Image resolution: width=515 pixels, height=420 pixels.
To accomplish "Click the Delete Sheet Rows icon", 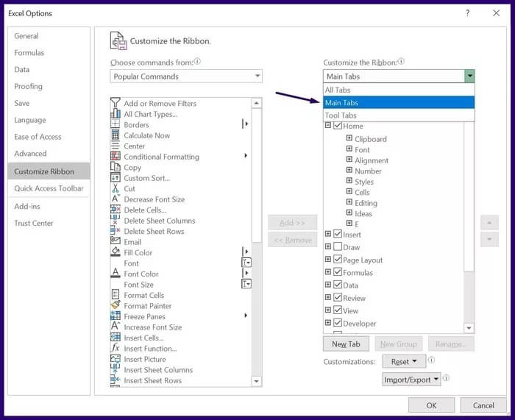I will pos(116,231).
